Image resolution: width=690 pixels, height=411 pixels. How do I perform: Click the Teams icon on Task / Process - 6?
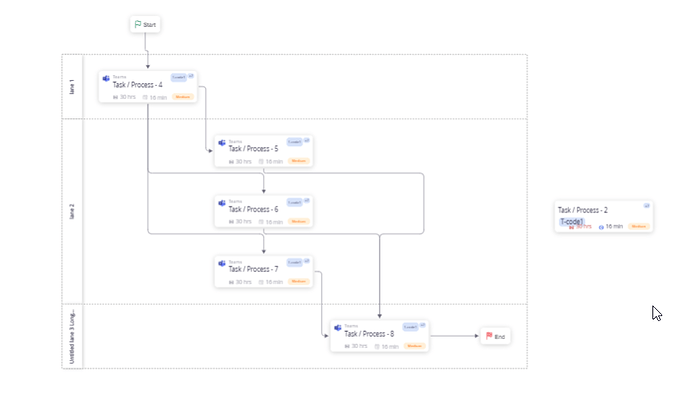point(221,203)
